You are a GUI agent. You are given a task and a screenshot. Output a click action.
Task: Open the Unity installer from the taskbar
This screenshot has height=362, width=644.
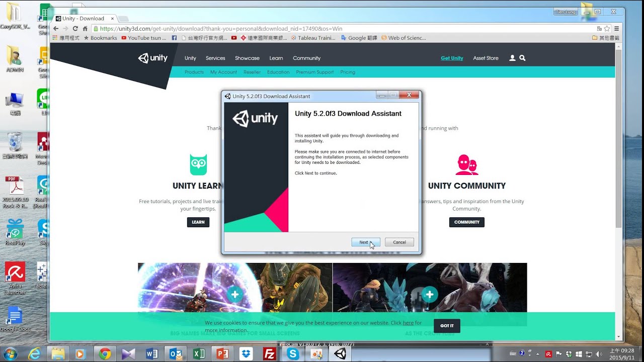[x=340, y=354]
